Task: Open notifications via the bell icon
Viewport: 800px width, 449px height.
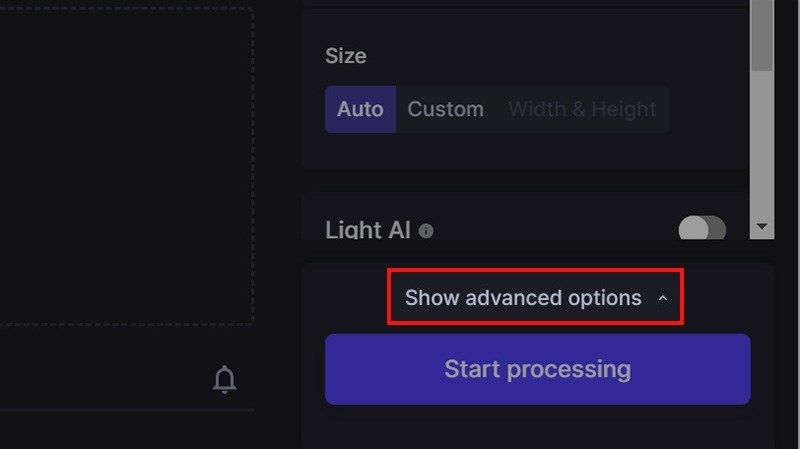Action: pos(224,379)
